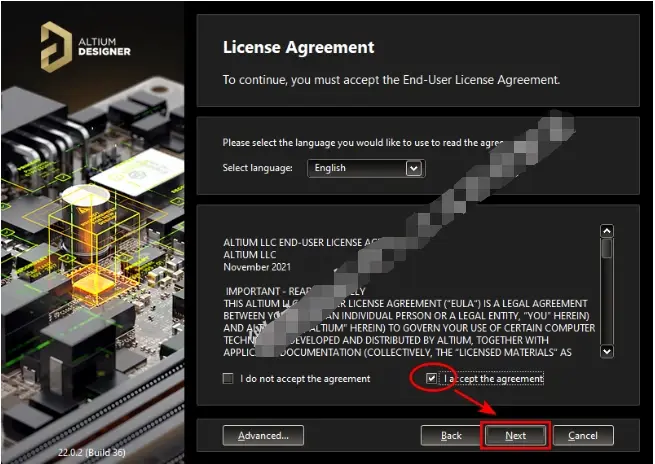Cancel the Altium Designer installation

pyautogui.click(x=583, y=436)
